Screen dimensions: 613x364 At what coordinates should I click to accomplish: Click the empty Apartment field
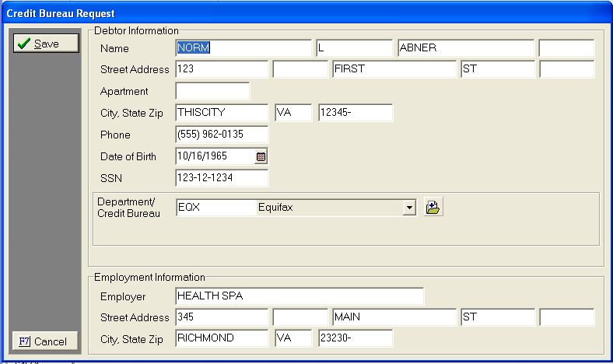pos(212,91)
